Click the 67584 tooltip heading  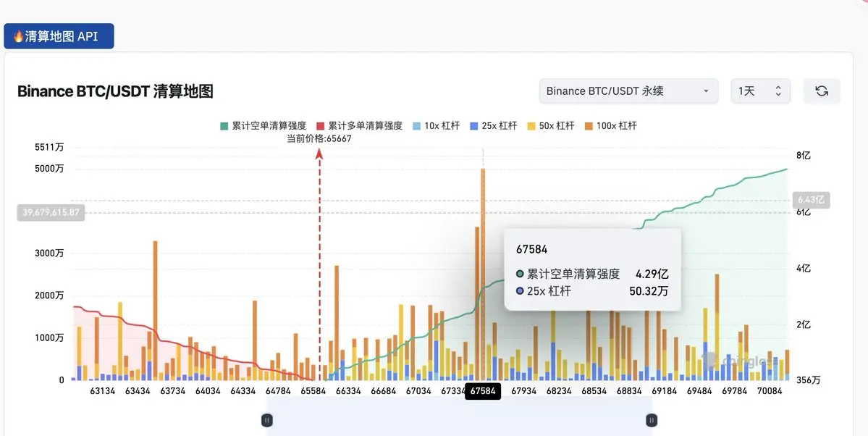[531, 249]
